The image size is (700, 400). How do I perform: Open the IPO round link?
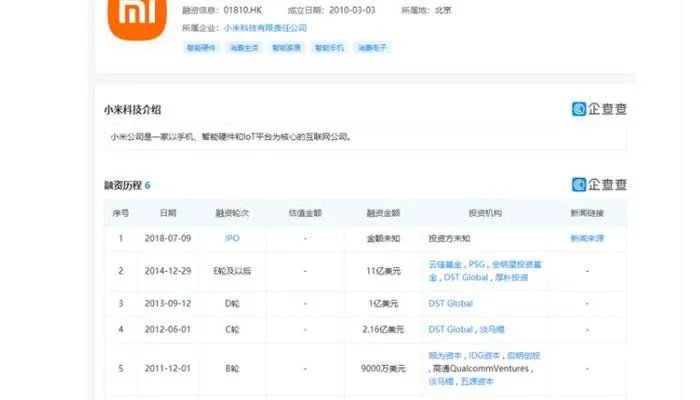pos(232,238)
